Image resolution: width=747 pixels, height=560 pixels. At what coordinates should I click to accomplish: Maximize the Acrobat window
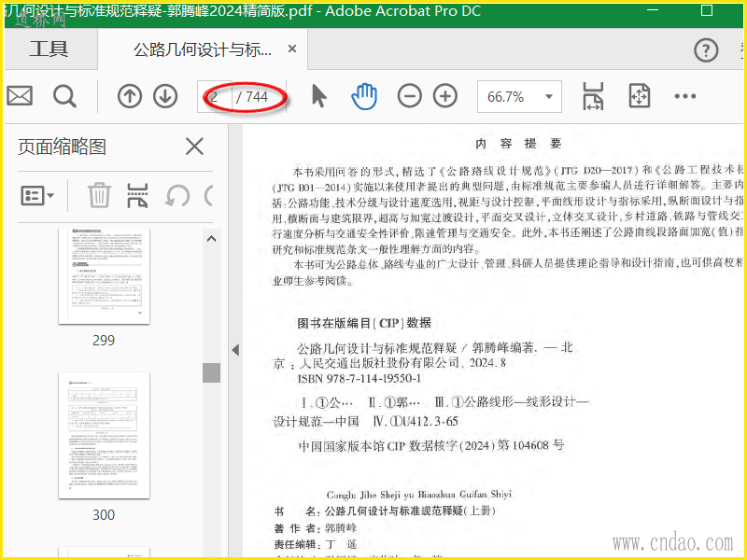click(707, 10)
